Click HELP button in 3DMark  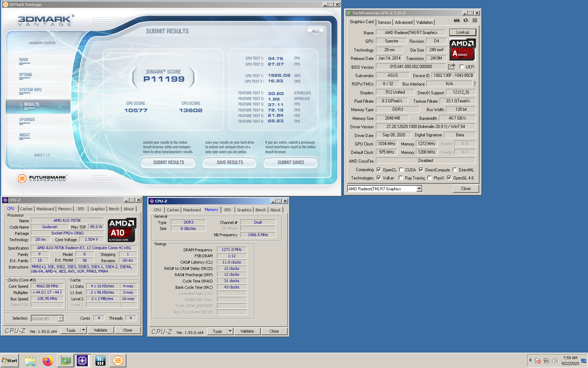(x=316, y=31)
